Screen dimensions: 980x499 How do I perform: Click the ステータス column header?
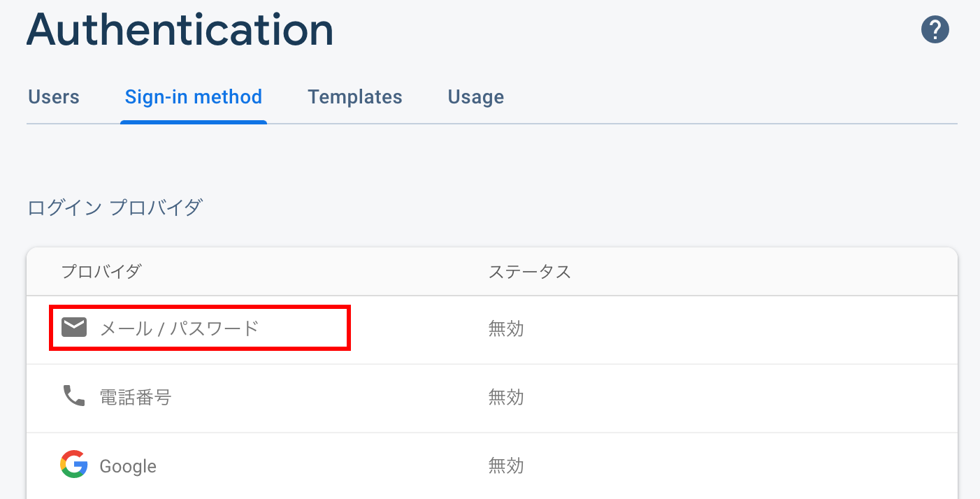pyautogui.click(x=530, y=271)
